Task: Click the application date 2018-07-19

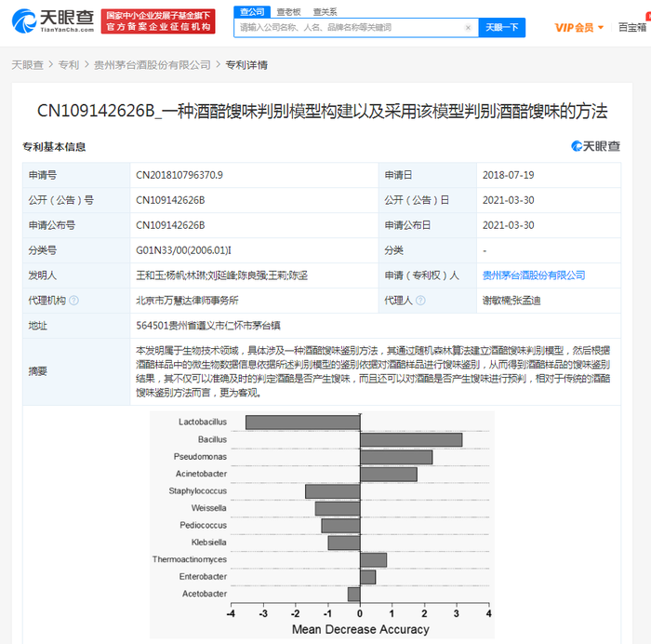Action: tap(508, 175)
